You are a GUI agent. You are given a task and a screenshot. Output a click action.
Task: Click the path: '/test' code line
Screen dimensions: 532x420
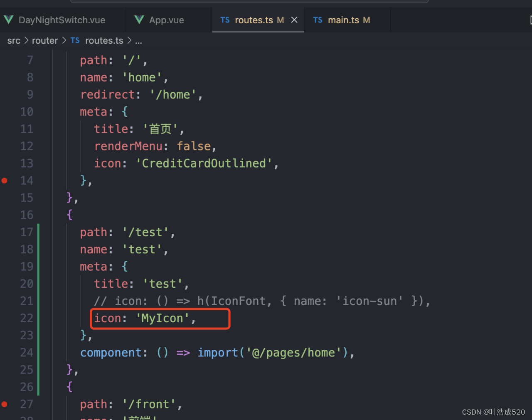[x=128, y=232]
